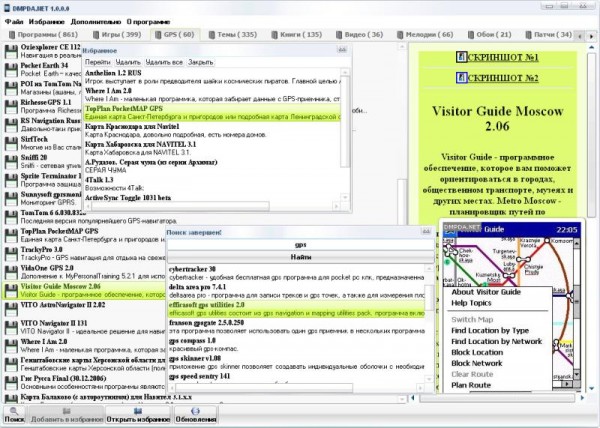Image resolution: width=600 pixels, height=428 pixels.
Task: Select 4Talk 1.3 in favorites list
Action: 212,184
